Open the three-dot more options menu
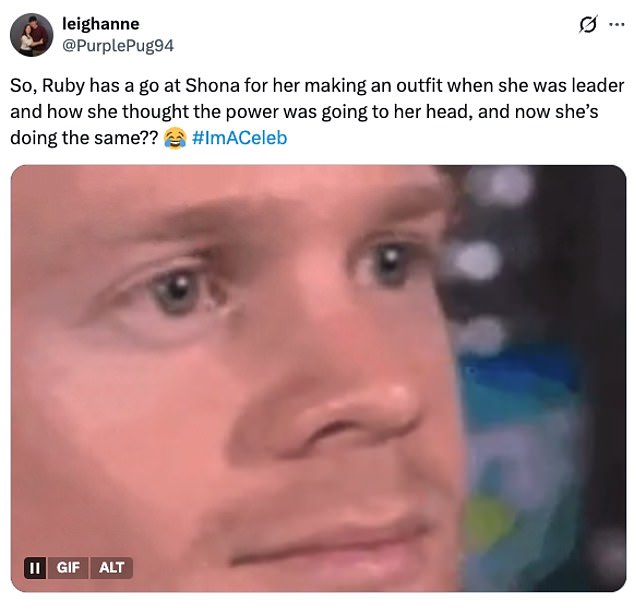This screenshot has height=614, width=634. [x=617, y=24]
